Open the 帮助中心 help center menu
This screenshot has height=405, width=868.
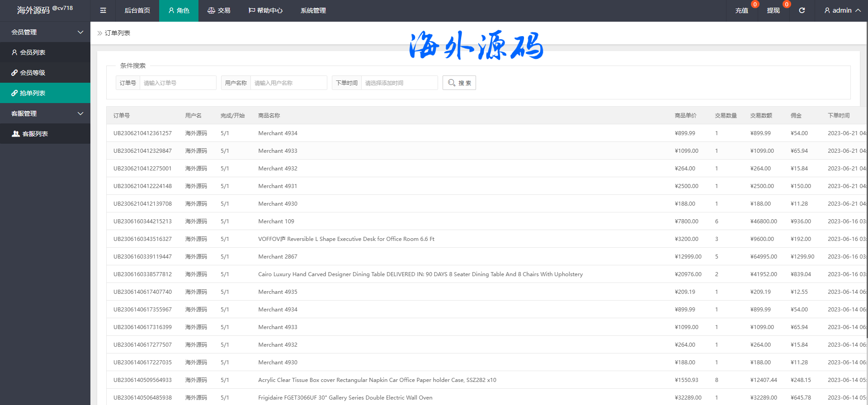click(x=265, y=10)
